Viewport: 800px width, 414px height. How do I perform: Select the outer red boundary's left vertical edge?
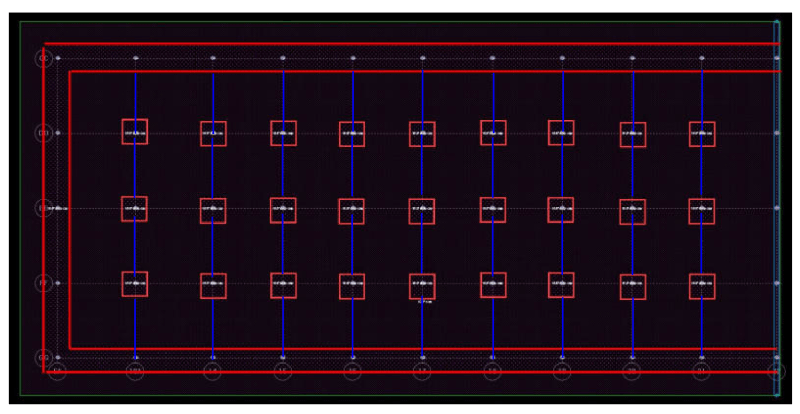(44, 210)
